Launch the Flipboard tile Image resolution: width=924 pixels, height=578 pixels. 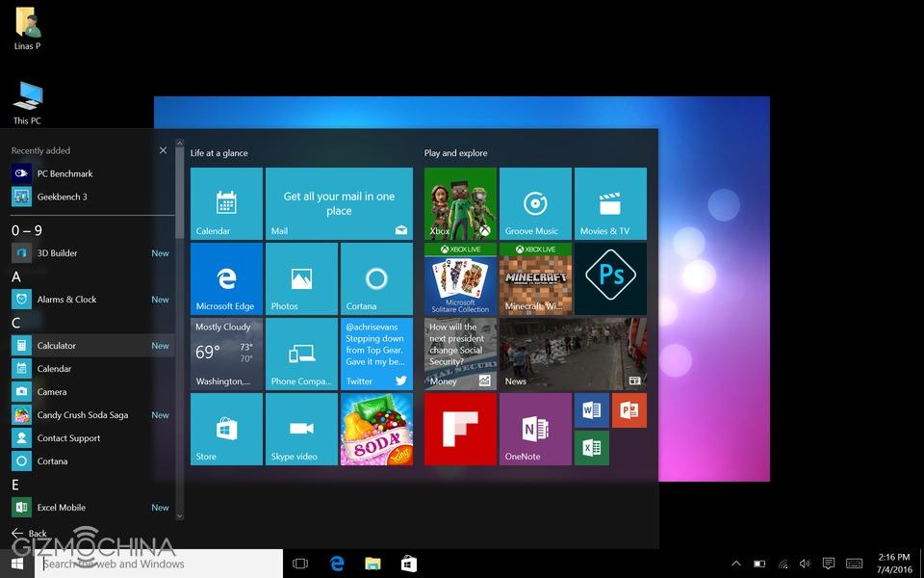[460, 429]
